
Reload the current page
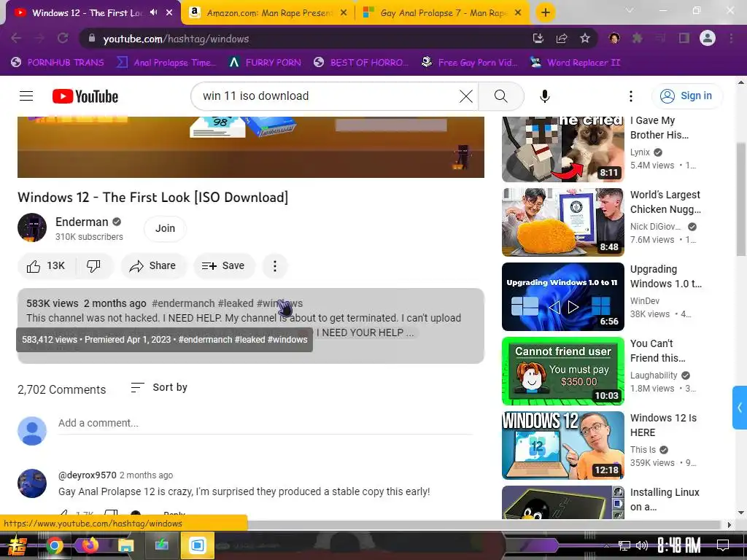[63, 39]
